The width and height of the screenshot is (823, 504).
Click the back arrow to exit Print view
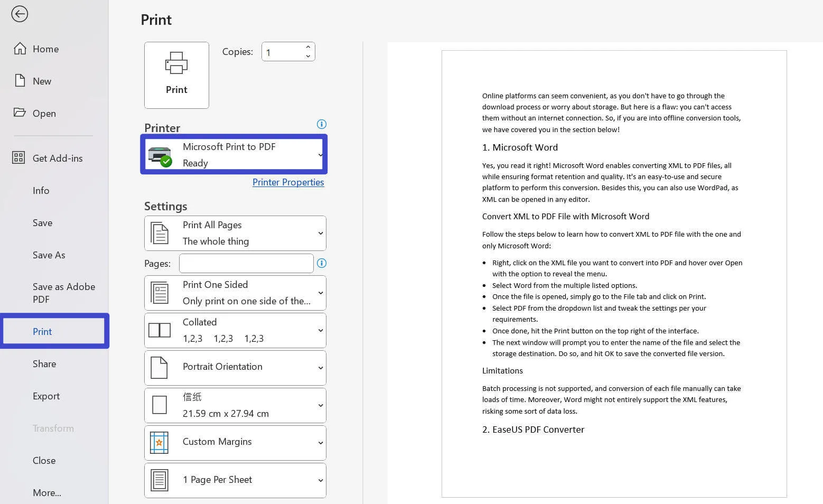pos(20,14)
